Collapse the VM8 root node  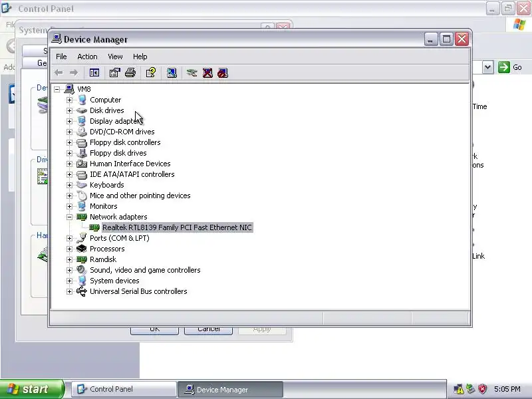click(57, 89)
